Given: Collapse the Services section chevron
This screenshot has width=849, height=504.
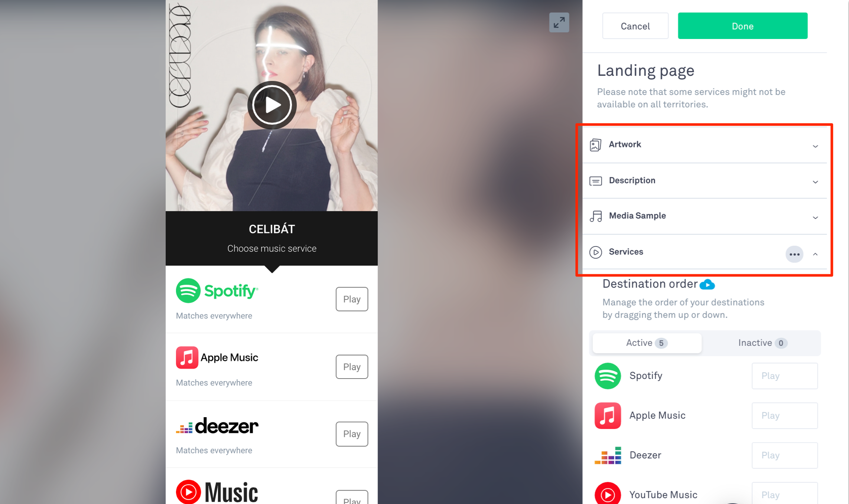Looking at the screenshot, I should tap(815, 253).
